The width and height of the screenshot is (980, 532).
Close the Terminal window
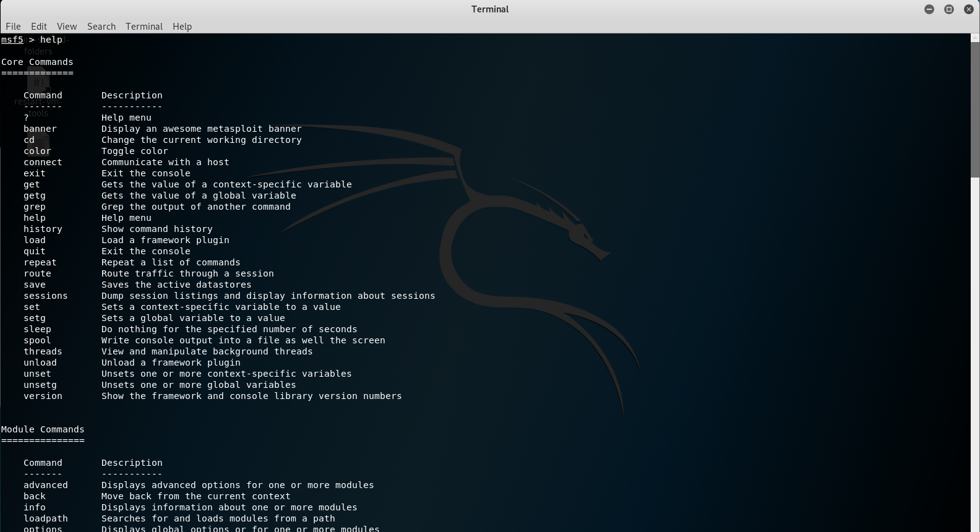tap(969, 9)
